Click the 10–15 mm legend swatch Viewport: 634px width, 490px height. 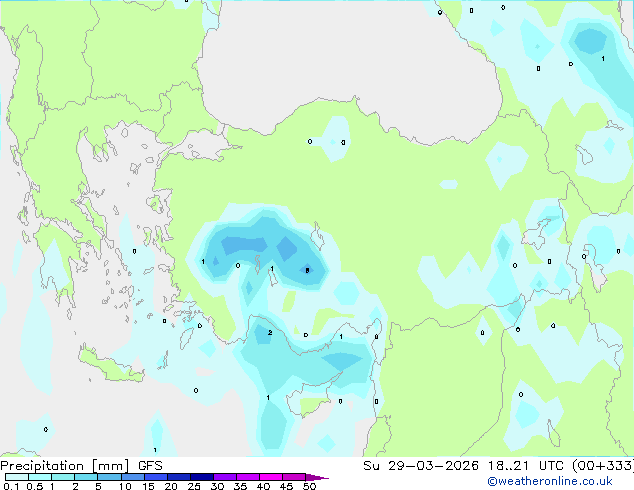[x=132, y=477]
